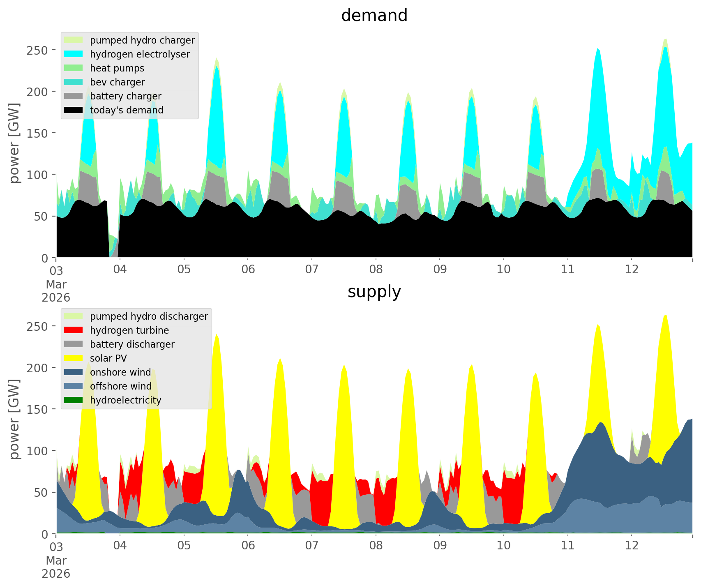The height and width of the screenshot is (588, 701).
Task: Click the 'offshore wind' legend label
Action: click(x=121, y=386)
